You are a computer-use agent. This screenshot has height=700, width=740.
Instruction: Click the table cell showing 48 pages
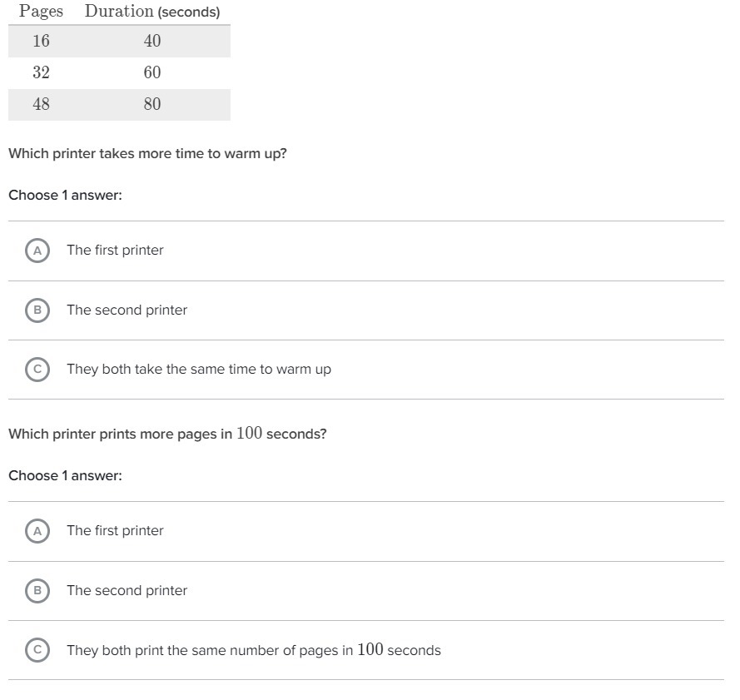click(41, 104)
